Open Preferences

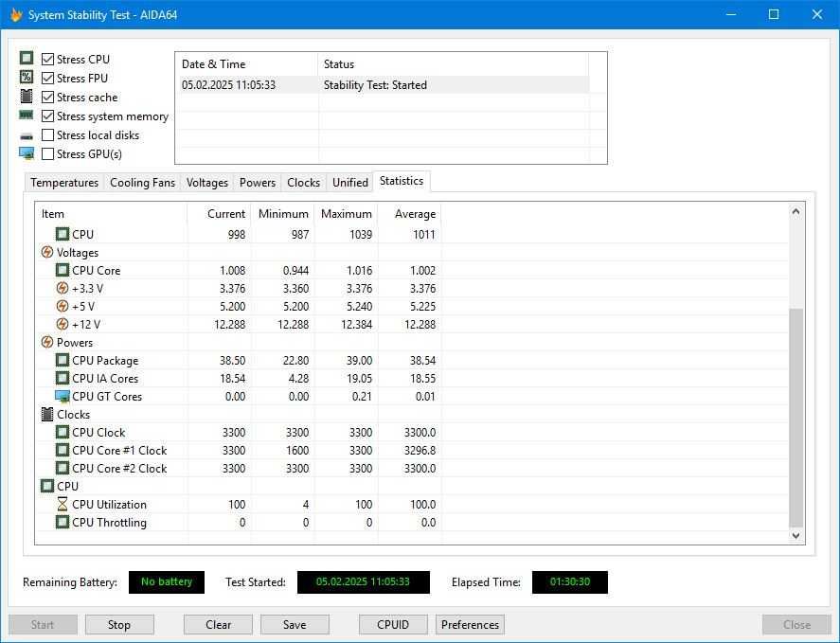(x=470, y=625)
